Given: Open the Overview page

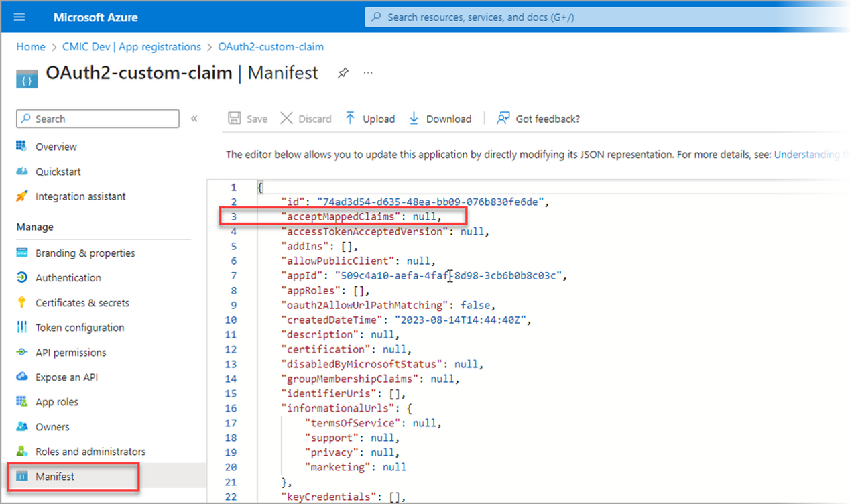Looking at the screenshot, I should tap(56, 147).
